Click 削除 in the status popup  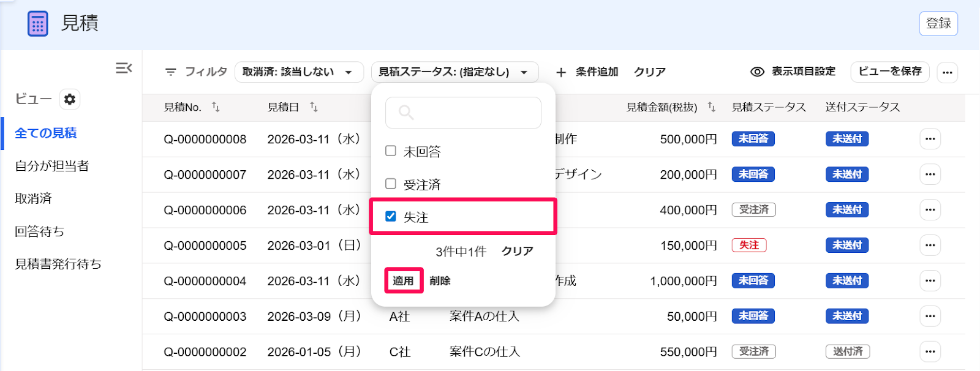[440, 281]
